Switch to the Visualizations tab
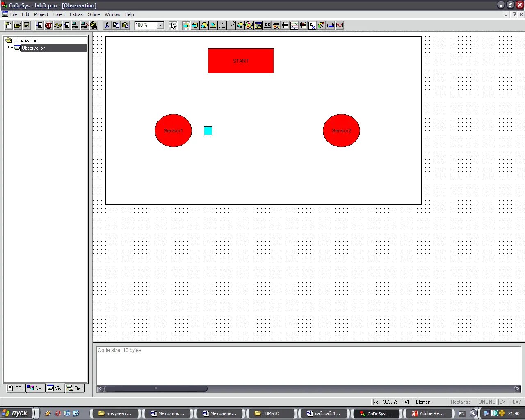Image resolution: width=525 pixels, height=420 pixels. [x=55, y=388]
